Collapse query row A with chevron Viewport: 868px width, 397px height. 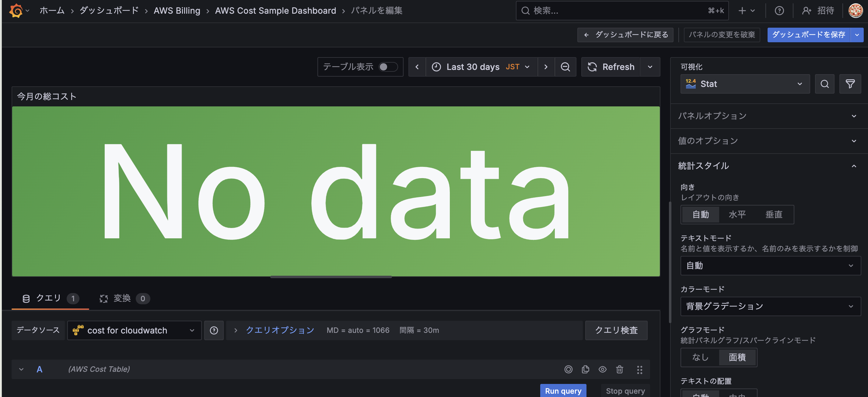pyautogui.click(x=21, y=369)
